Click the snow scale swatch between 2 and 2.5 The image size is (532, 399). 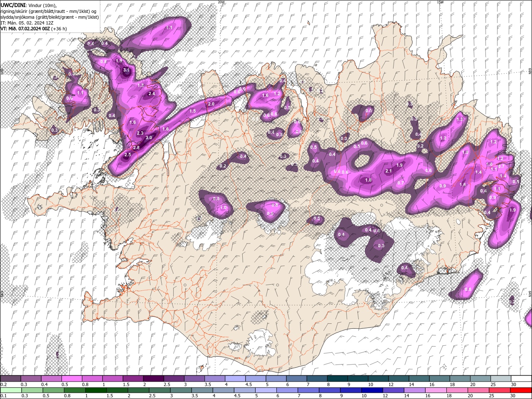(153, 379)
